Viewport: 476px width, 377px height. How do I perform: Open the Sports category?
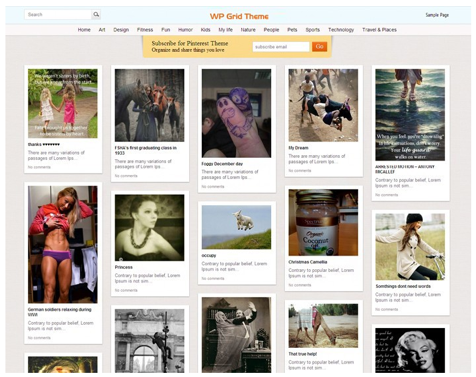(x=313, y=30)
